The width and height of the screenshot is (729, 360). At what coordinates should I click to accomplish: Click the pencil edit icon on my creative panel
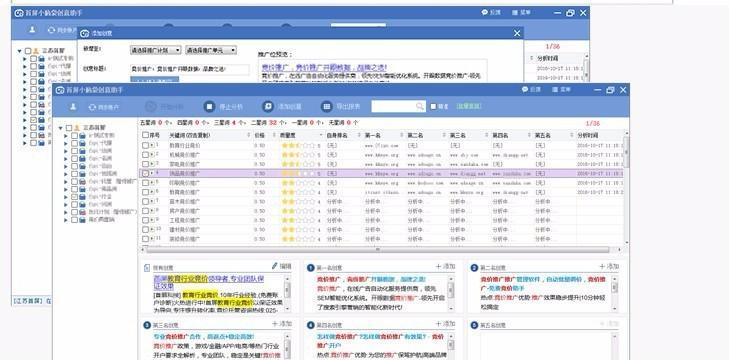(x=275, y=266)
